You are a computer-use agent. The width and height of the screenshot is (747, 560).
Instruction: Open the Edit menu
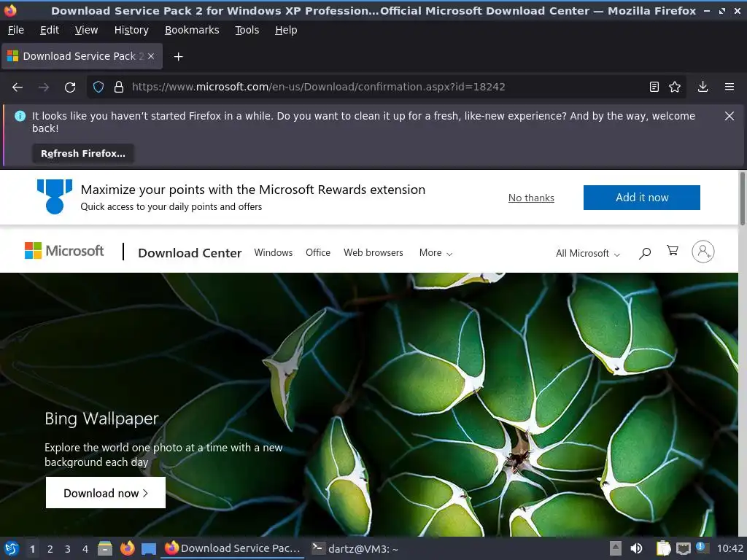50,30
